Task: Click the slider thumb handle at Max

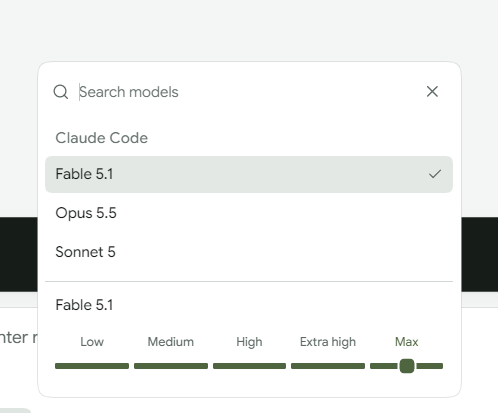Action: [x=407, y=366]
